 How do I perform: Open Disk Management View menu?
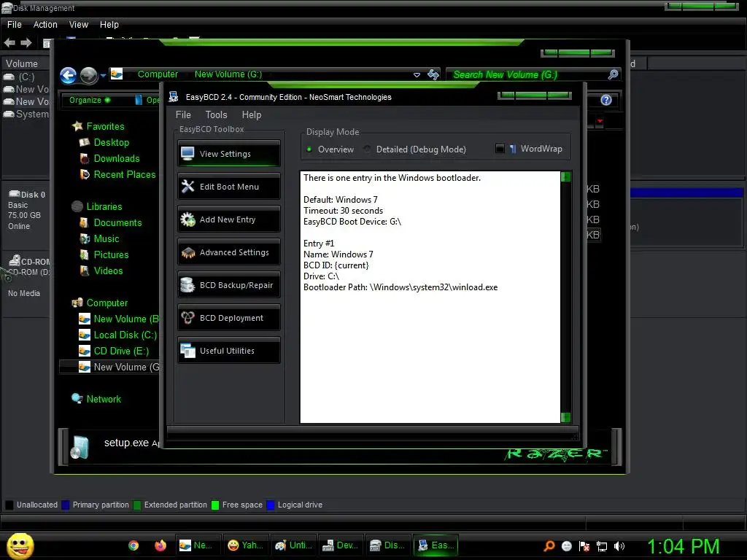click(79, 24)
